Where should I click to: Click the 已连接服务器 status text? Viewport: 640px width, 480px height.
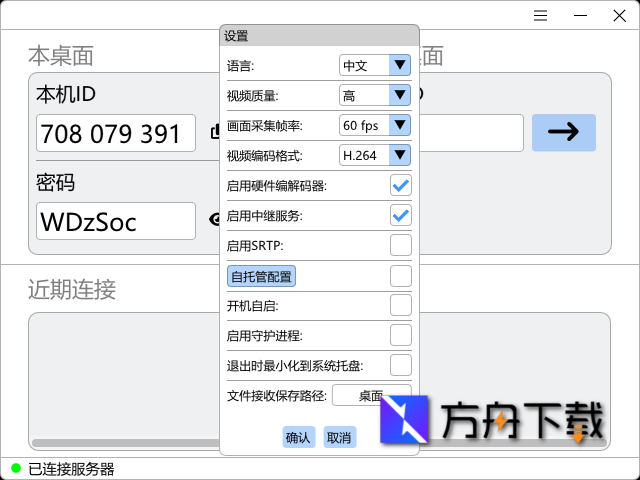[71, 469]
